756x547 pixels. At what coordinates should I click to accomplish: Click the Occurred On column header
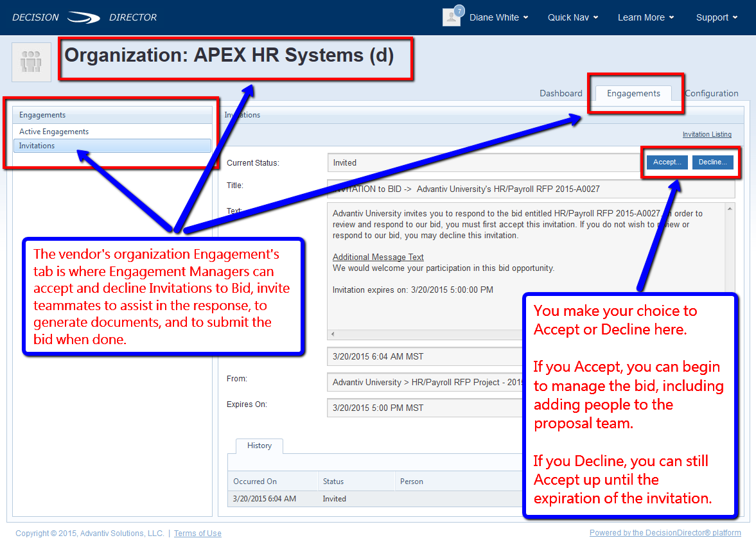tap(273, 481)
